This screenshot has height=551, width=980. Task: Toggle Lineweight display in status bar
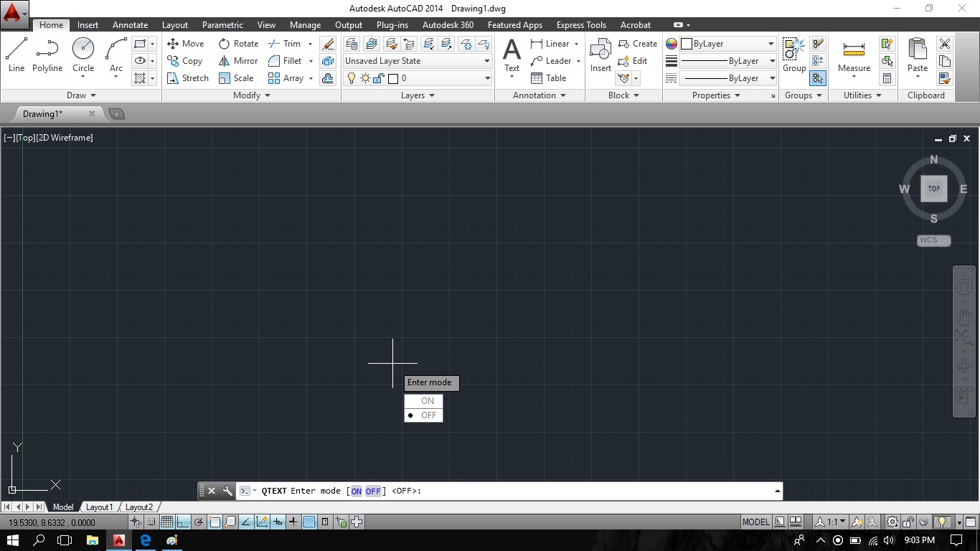pyautogui.click(x=293, y=522)
